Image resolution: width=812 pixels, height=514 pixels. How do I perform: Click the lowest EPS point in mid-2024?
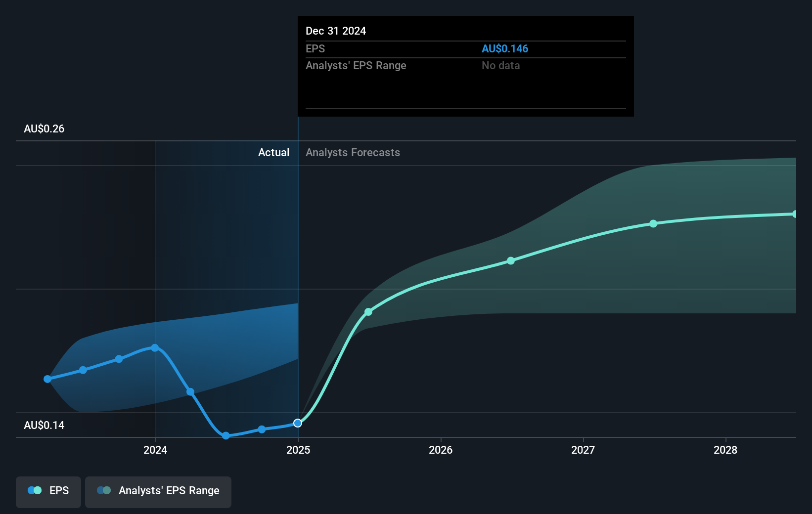pos(226,435)
